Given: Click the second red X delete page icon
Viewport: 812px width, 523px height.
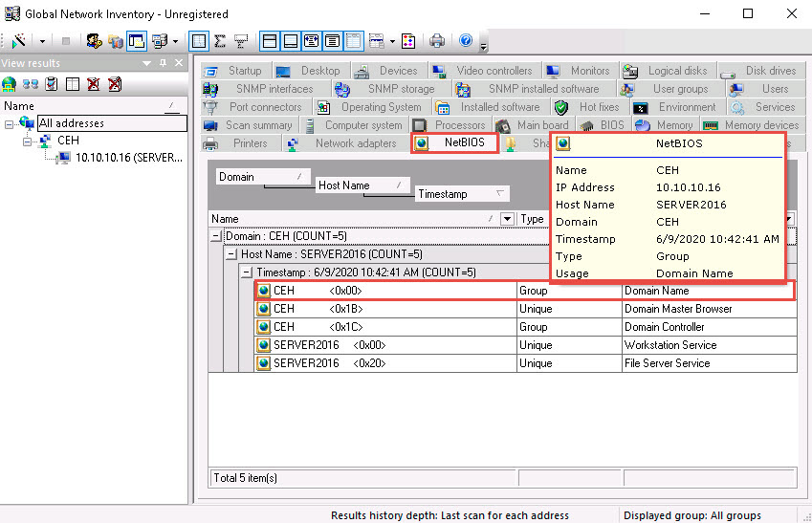Looking at the screenshot, I should tap(115, 84).
